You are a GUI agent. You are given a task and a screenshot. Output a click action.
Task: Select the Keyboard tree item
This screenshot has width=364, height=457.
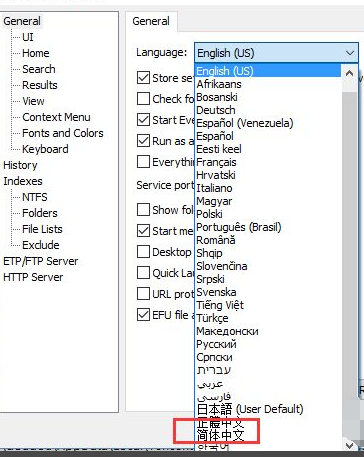[x=45, y=149]
